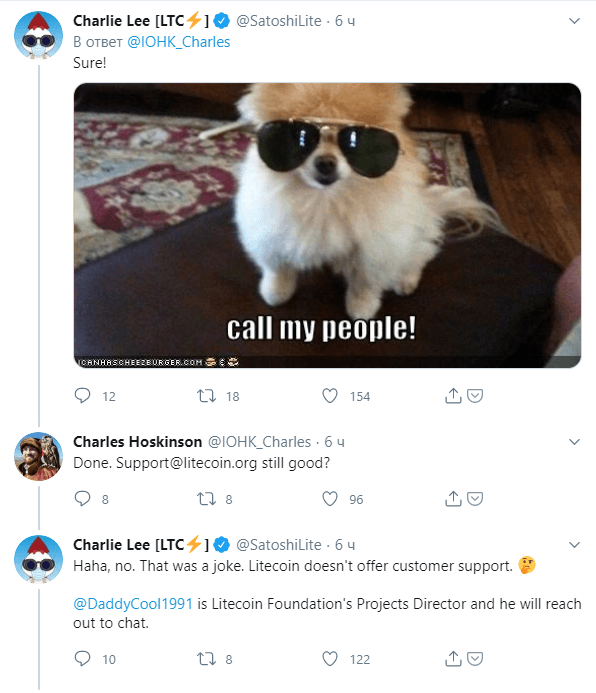Open the @DaddyCool1991 profile mention
The width and height of the screenshot is (596, 693).
coord(133,604)
